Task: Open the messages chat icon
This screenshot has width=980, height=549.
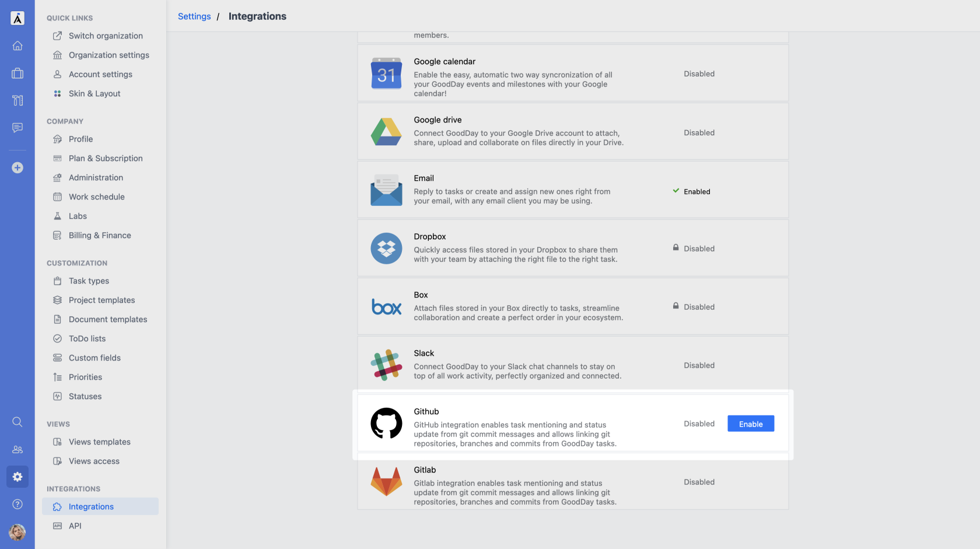Action: point(17,127)
